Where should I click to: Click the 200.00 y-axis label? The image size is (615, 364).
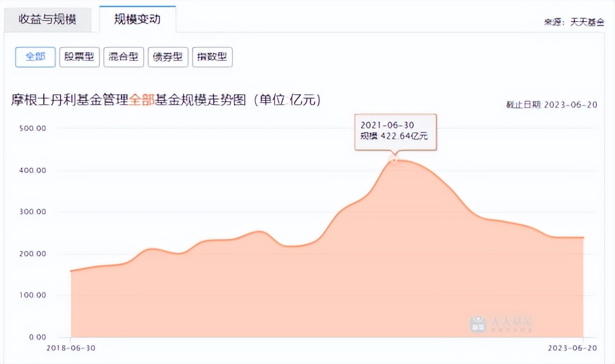[x=33, y=254]
